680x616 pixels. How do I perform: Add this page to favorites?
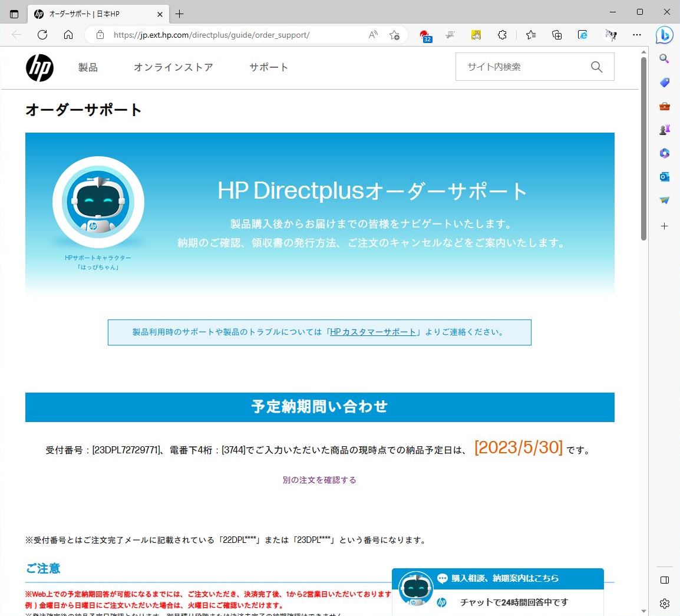click(x=394, y=35)
